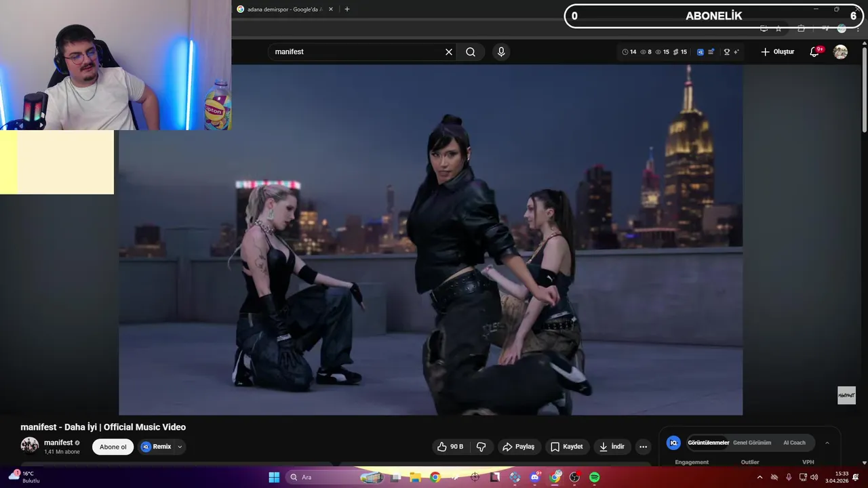
Task: Open Discord from the taskbar
Action: tap(535, 477)
